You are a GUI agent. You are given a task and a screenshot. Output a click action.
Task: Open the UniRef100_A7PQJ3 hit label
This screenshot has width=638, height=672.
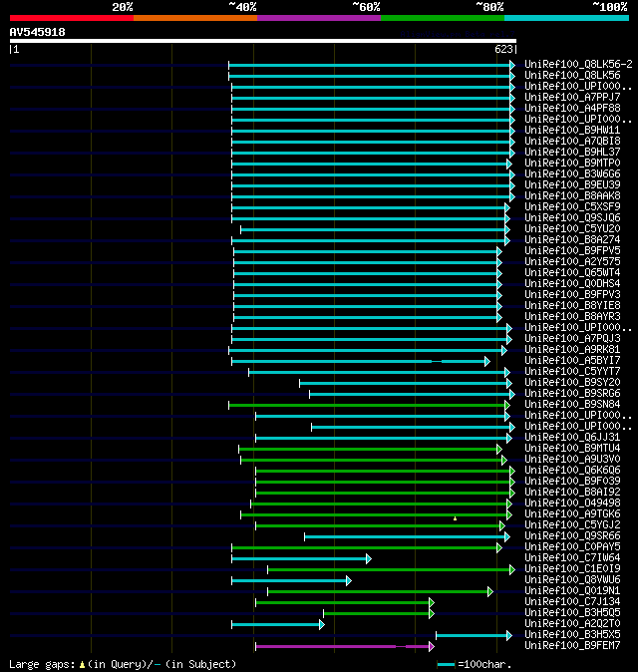[x=572, y=339]
